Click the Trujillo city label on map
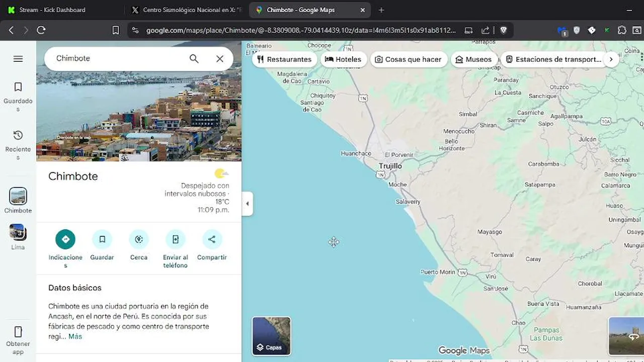 point(390,166)
